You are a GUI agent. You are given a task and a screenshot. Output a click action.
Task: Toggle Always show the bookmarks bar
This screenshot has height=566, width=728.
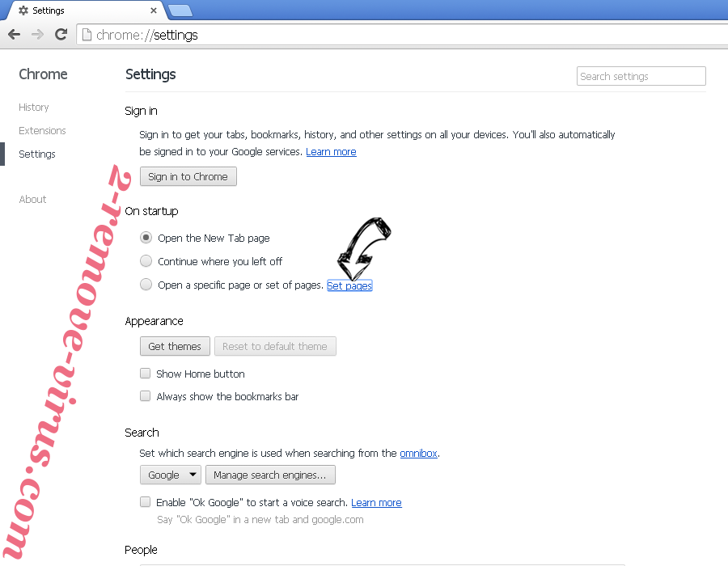pyautogui.click(x=146, y=395)
